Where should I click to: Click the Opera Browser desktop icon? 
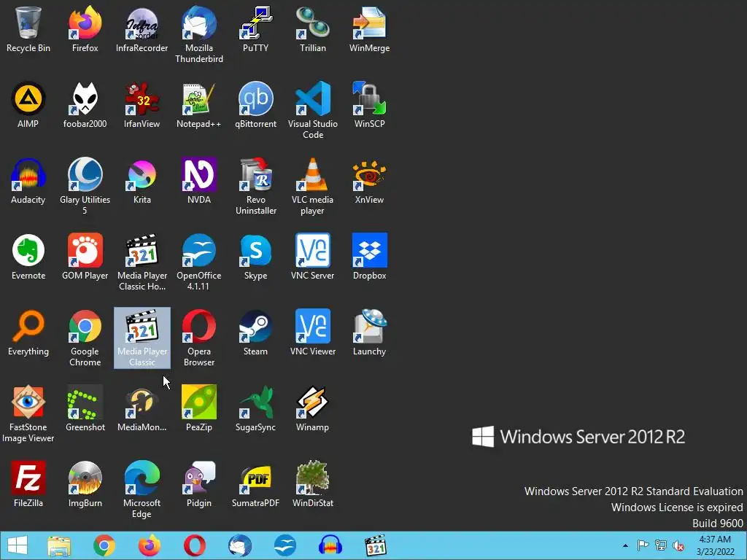tap(199, 338)
